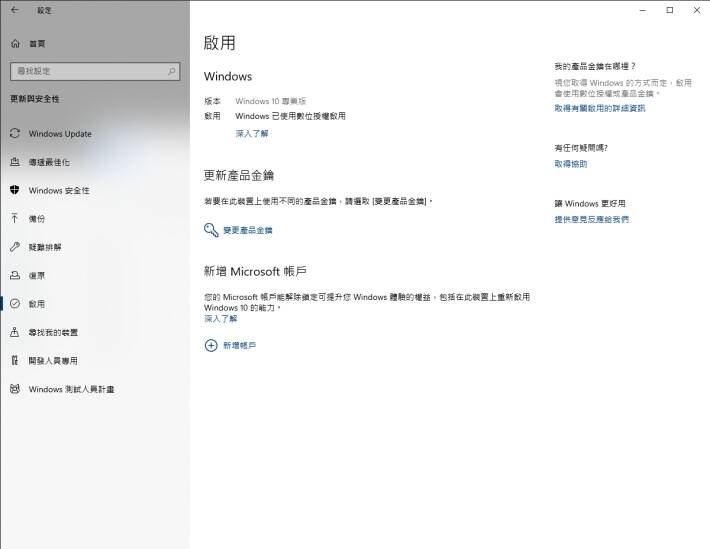Click the back arrow in Settings
This screenshot has width=710, height=549.
click(x=14, y=10)
